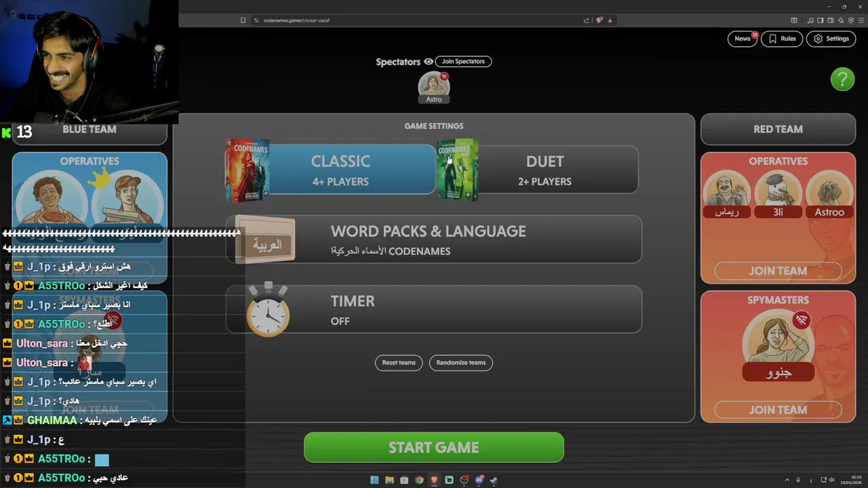Click the Brave shields lion icon
This screenshot has height=488, width=868.
599,20
